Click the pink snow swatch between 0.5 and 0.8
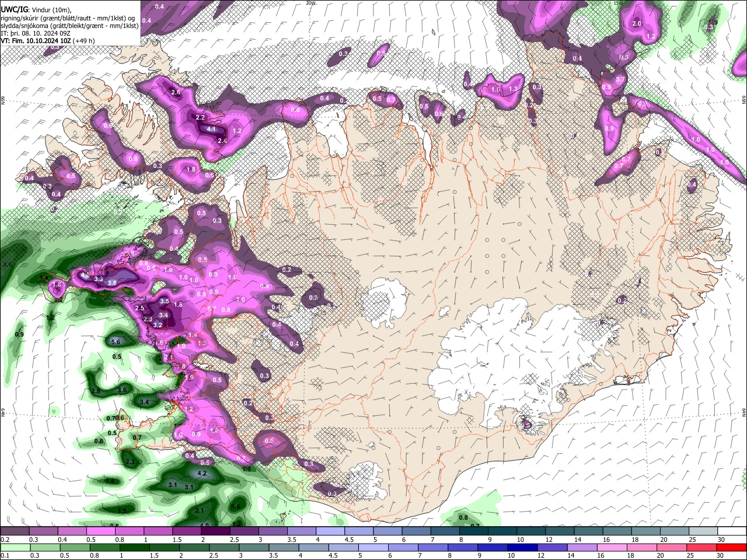The image size is (747, 560). [100, 531]
